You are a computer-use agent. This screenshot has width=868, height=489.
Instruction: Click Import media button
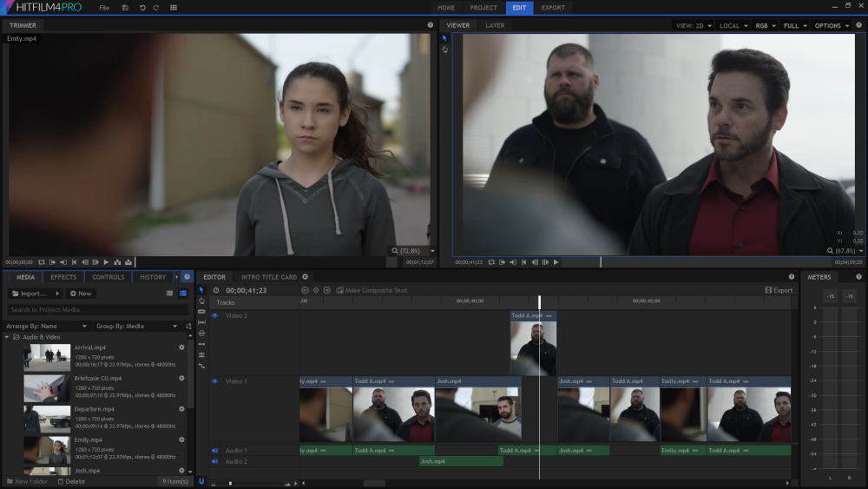pos(30,294)
